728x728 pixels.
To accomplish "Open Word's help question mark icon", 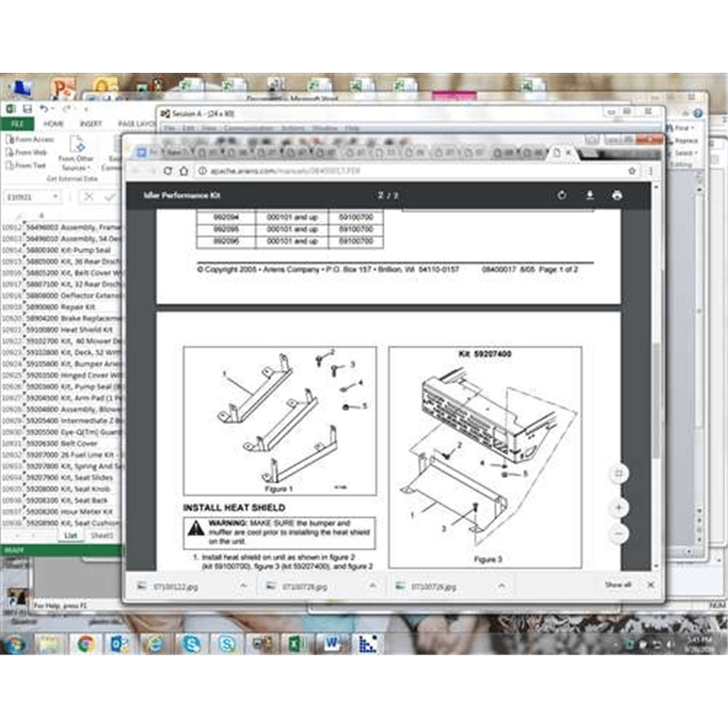I will tap(697, 113).
